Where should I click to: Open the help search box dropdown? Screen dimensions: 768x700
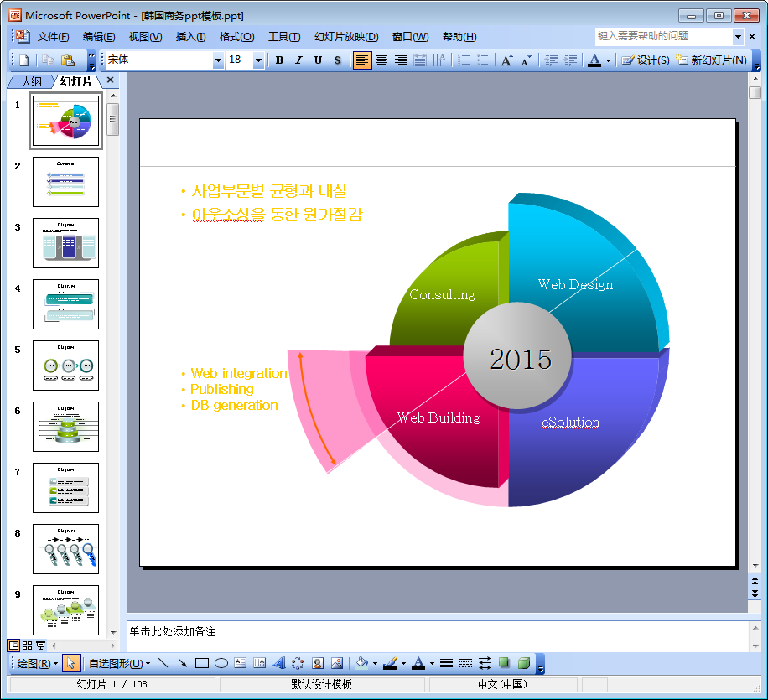(x=738, y=37)
